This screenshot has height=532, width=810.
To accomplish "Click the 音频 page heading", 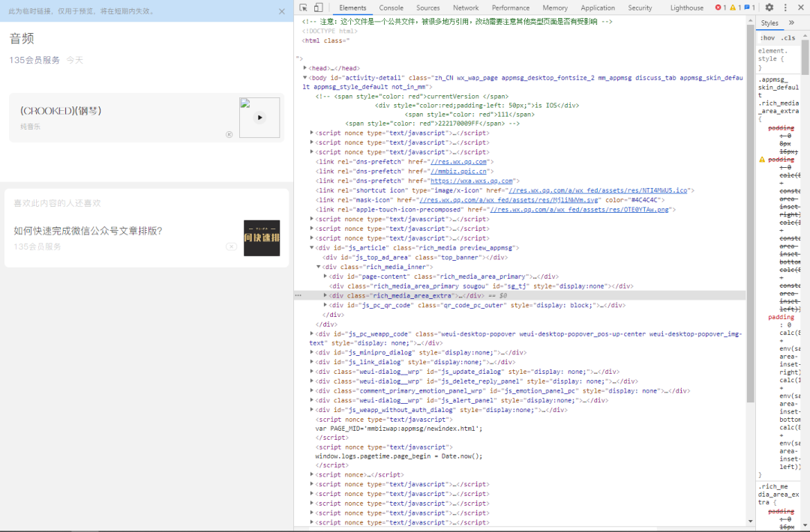I will (22, 38).
